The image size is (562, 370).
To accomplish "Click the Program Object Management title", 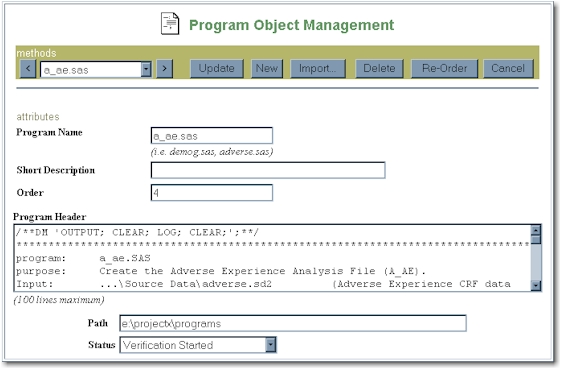I will click(x=291, y=25).
